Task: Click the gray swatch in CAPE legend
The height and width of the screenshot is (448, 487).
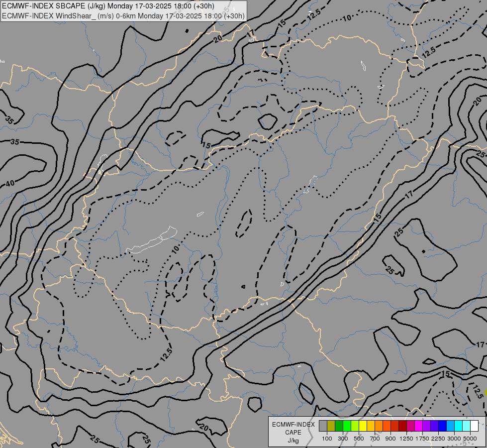Action: tap(323, 426)
